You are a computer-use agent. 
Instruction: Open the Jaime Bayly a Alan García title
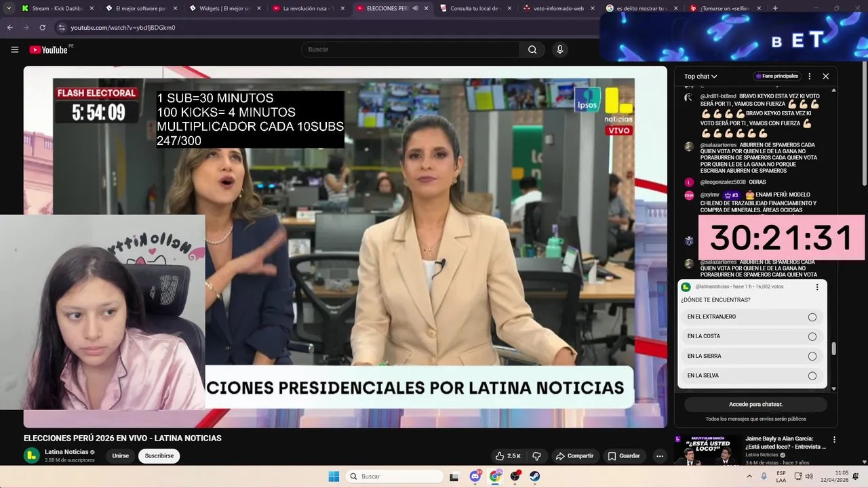coord(785,443)
